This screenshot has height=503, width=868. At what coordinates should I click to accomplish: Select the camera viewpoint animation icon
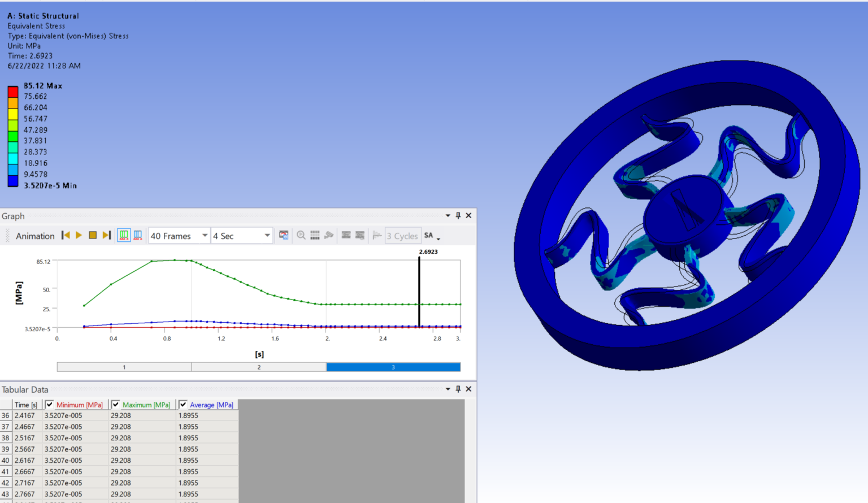click(329, 235)
